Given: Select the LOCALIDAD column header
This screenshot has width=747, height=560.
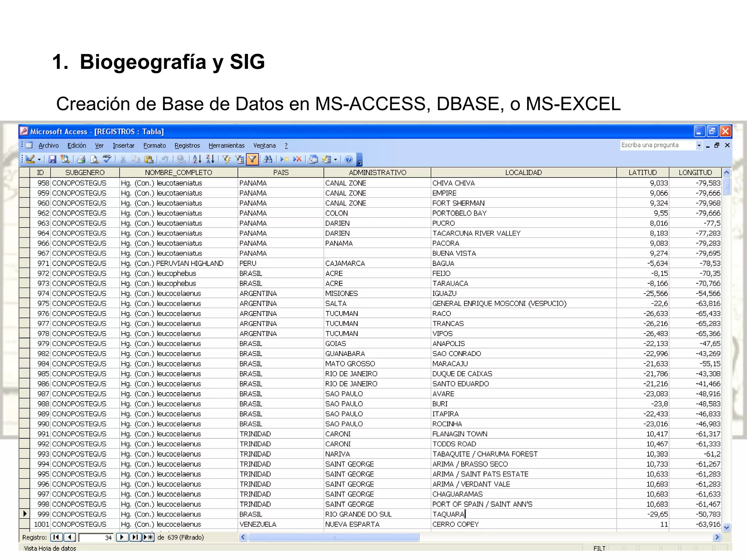Looking at the screenshot, I should click(x=523, y=172).
